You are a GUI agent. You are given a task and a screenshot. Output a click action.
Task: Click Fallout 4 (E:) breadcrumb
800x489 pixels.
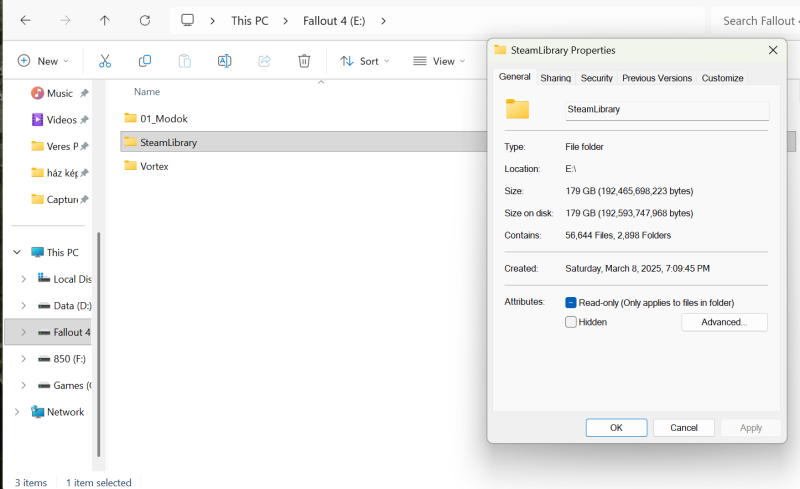[334, 21]
